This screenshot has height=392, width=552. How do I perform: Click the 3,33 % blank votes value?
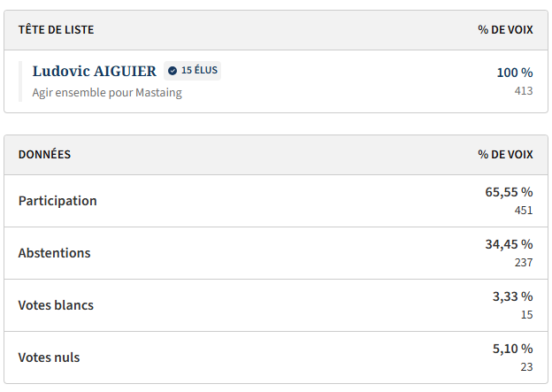tap(512, 296)
